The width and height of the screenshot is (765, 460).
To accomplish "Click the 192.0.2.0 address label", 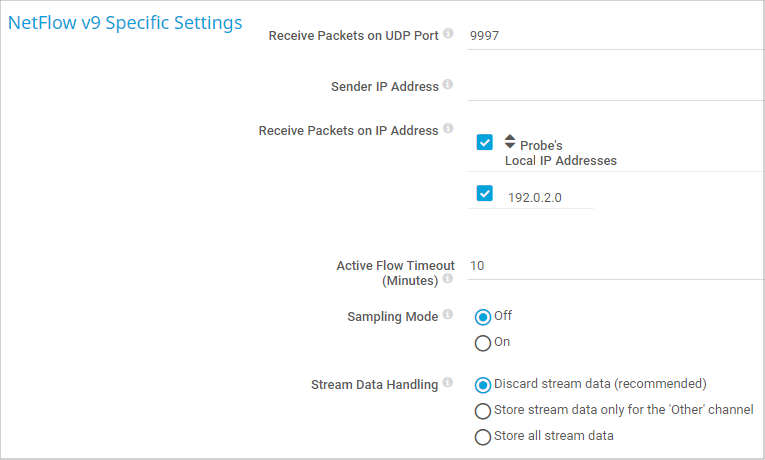I will (535, 198).
